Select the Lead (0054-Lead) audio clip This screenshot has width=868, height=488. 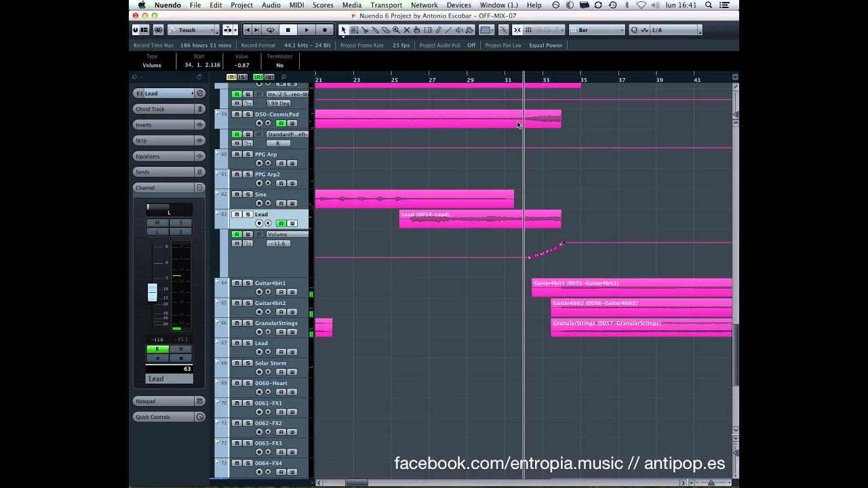pos(480,219)
